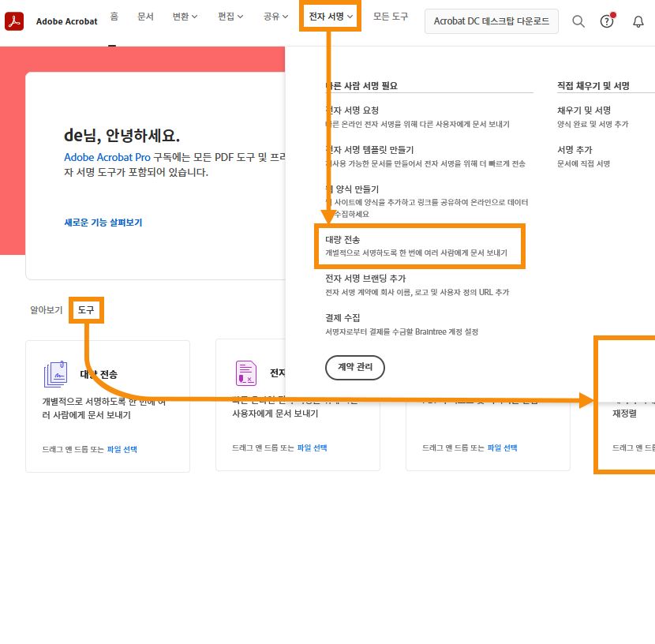Screen dimensions: 655x644
Task: Expand the 공유 dropdown menu
Action: coord(275,17)
